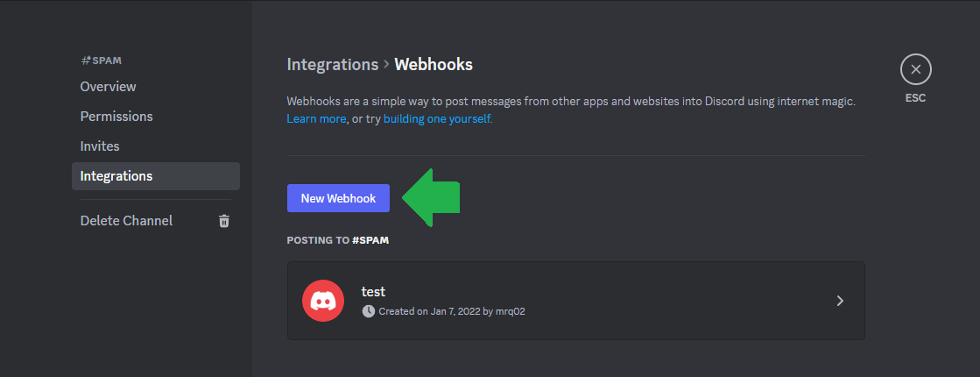The width and height of the screenshot is (980, 377).
Task: Open the Overview settings section
Action: pos(108,87)
